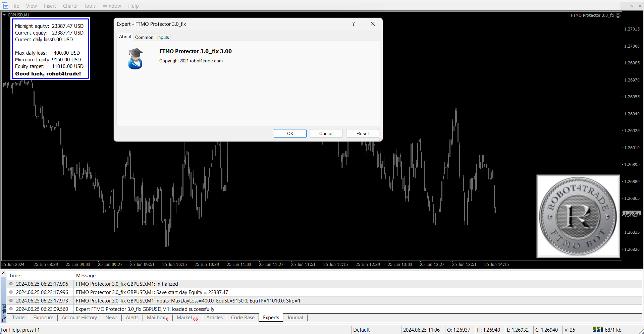Click the connection status bars icon in the status bar
This screenshot has height=334, width=644.
597,329
